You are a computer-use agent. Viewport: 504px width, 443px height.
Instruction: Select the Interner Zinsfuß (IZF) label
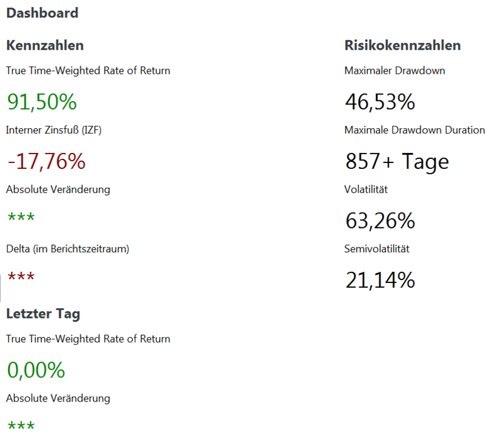[54, 130]
